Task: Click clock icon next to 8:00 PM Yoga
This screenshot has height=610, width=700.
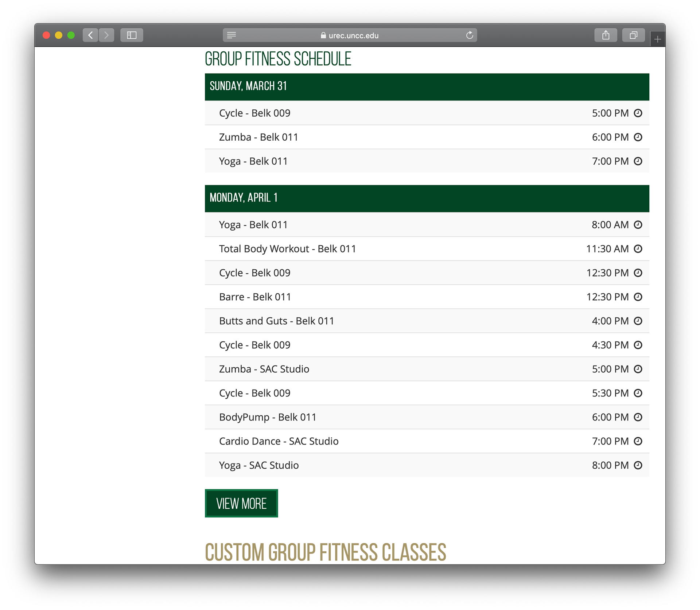Action: (x=638, y=465)
